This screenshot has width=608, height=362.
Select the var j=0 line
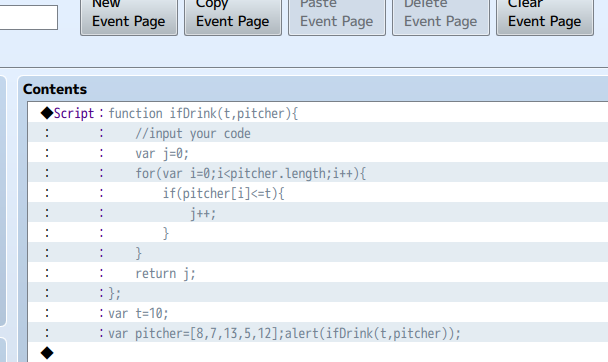pyautogui.click(x=318, y=153)
